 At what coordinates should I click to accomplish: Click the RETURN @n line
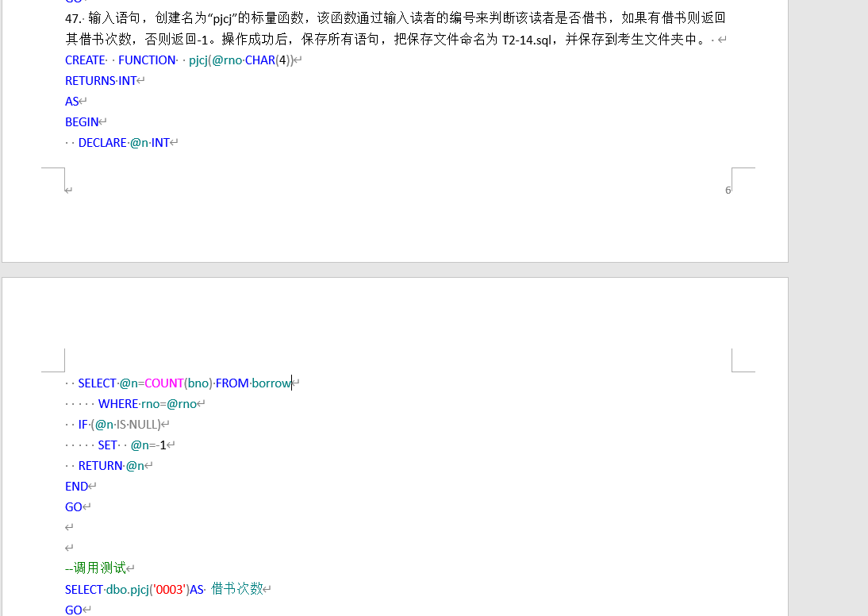pyautogui.click(x=111, y=465)
